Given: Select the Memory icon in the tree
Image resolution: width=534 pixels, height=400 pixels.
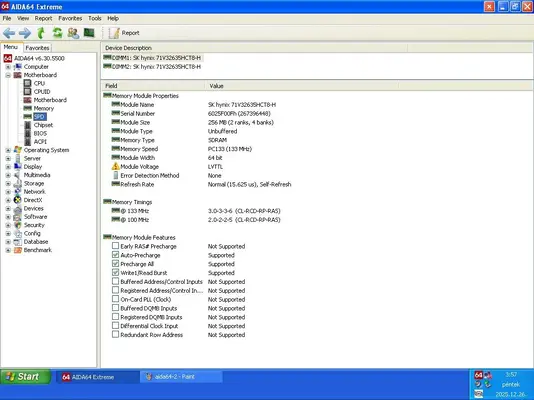Looking at the screenshot, I should click(28, 108).
